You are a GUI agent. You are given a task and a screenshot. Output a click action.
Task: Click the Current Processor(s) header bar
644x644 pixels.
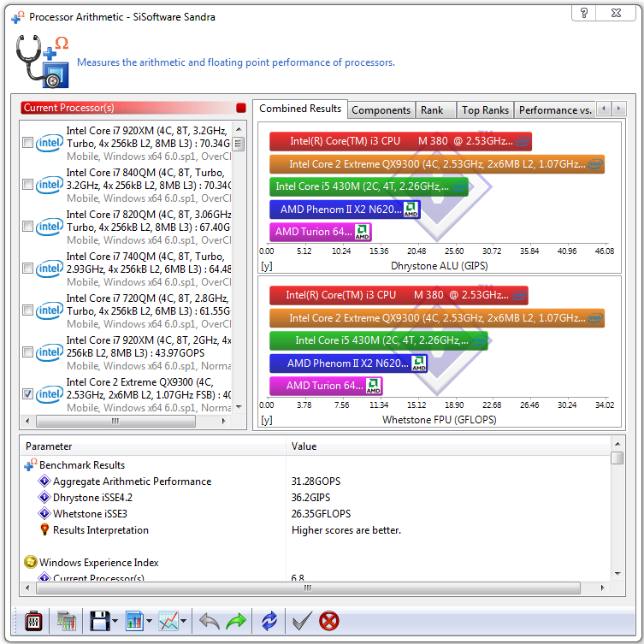[x=133, y=108]
